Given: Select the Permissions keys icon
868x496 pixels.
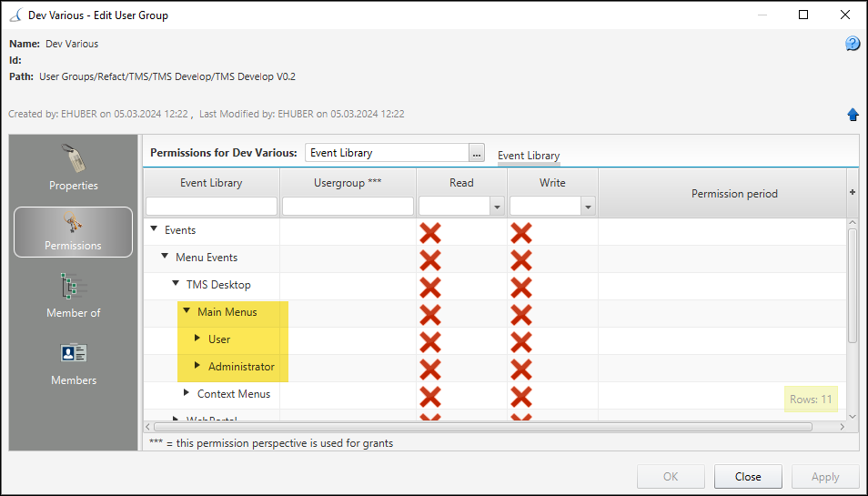Looking at the screenshot, I should [73, 223].
